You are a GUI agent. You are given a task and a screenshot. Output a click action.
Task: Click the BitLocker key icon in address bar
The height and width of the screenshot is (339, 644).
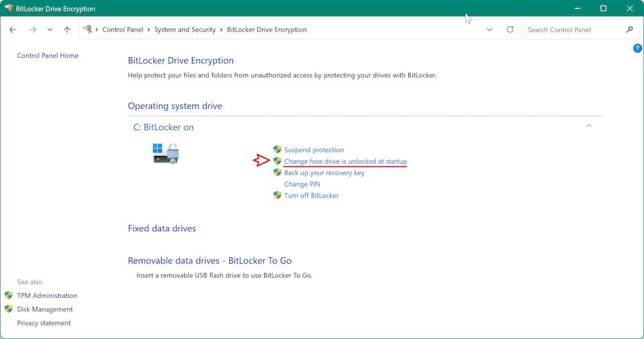pos(88,29)
